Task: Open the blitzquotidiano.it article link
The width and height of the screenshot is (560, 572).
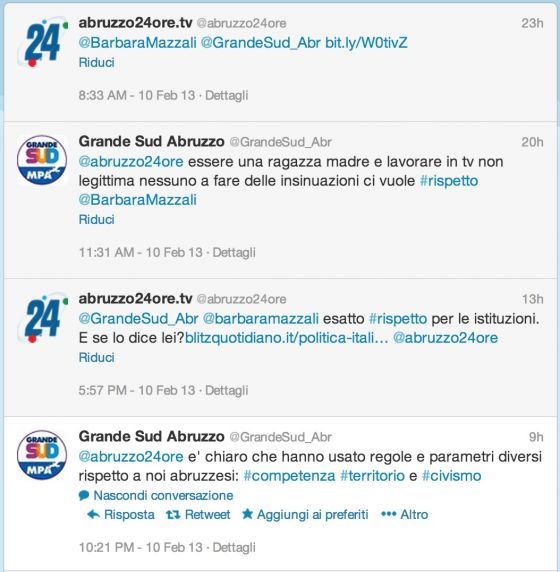Action: click(x=287, y=338)
